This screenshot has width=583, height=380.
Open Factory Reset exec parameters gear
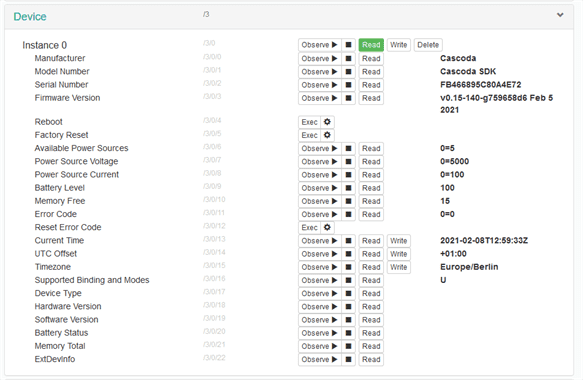point(327,135)
